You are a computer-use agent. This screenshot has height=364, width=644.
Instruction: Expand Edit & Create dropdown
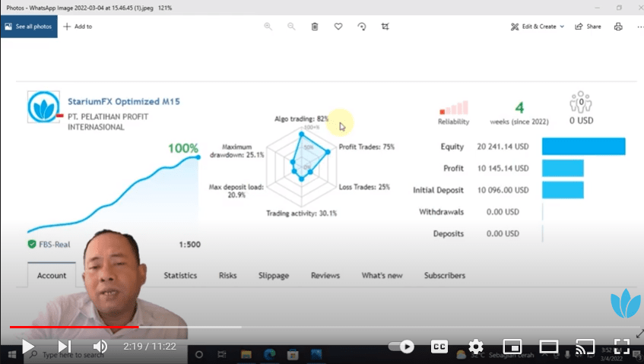(x=538, y=27)
